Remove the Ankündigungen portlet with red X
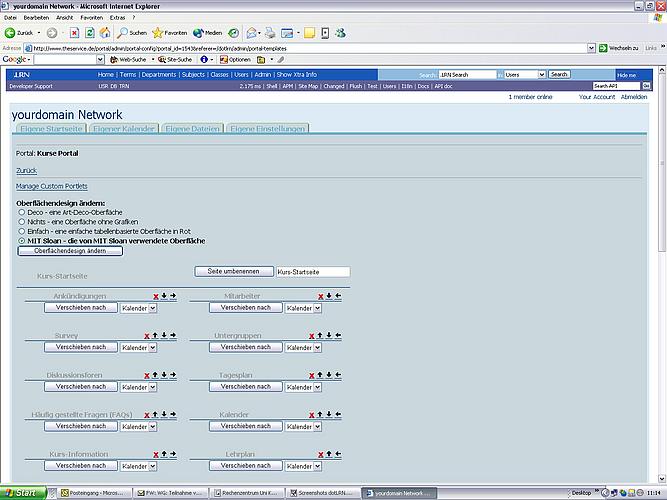 (x=156, y=296)
